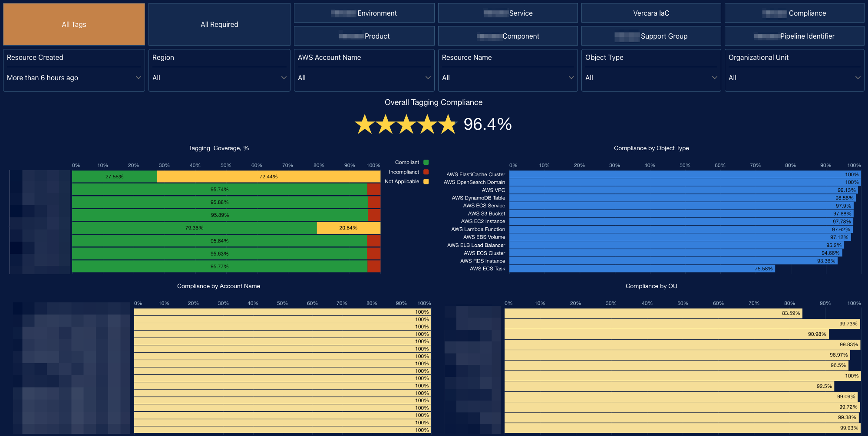
Task: Click the partially filled fifth rating star
Action: [x=448, y=125]
